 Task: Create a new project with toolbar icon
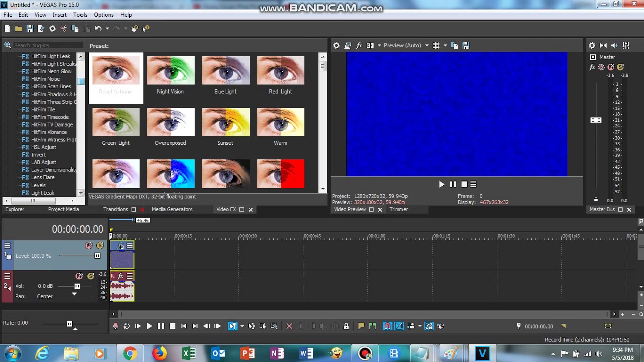pyautogui.click(x=7, y=29)
